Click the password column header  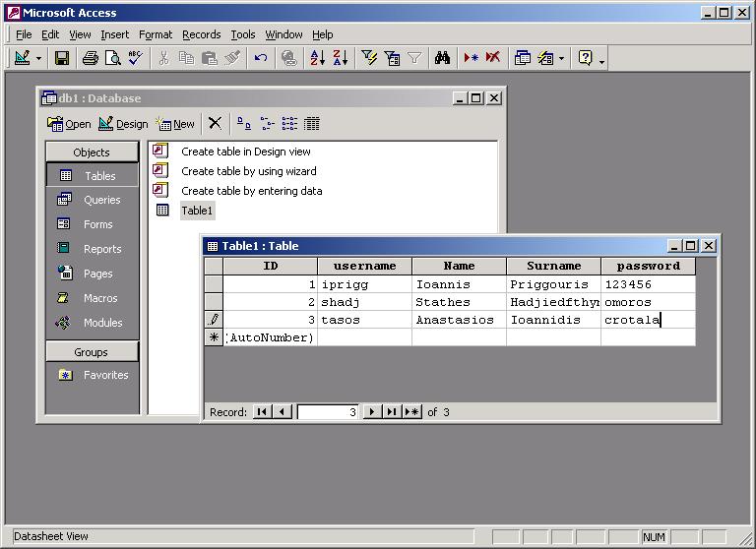[x=648, y=266]
